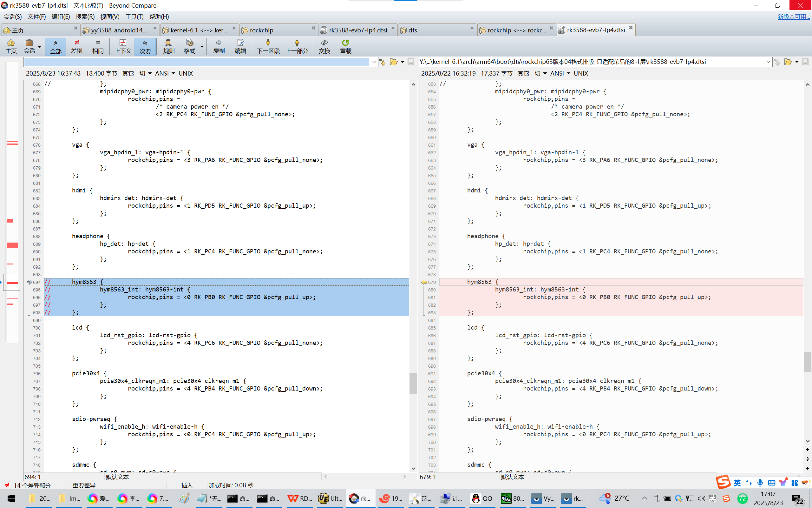Expand the left path history dropdown

point(373,62)
